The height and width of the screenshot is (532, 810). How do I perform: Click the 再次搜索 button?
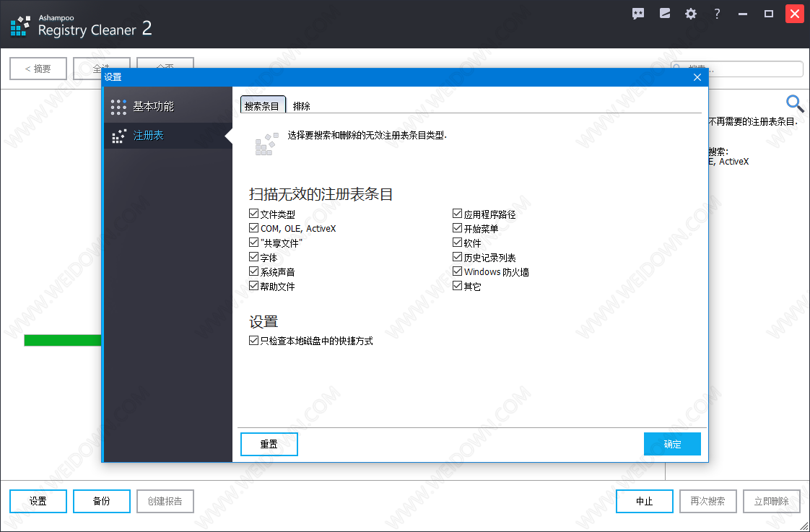(708, 501)
